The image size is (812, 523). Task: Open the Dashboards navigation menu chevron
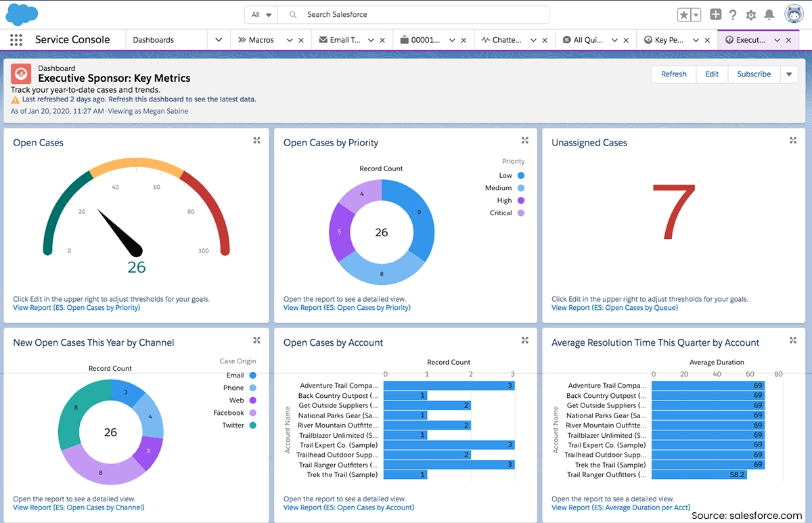pyautogui.click(x=219, y=40)
